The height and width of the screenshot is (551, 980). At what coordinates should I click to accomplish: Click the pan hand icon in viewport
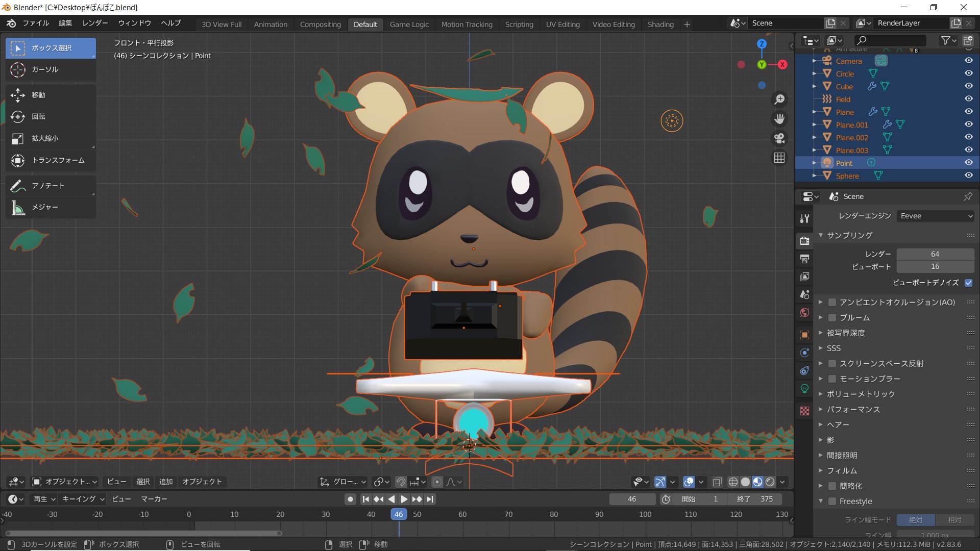click(779, 119)
